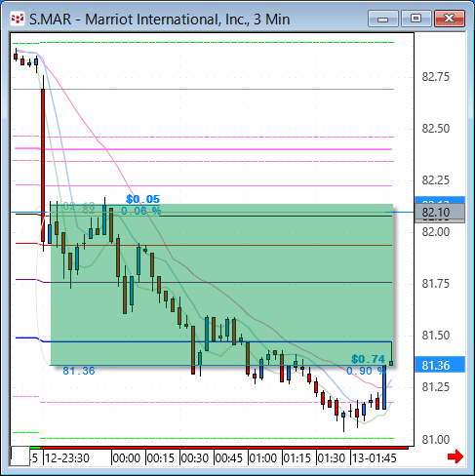Click the 00:45 time axis label
Viewport: 475px width, 476px height.
point(229,458)
